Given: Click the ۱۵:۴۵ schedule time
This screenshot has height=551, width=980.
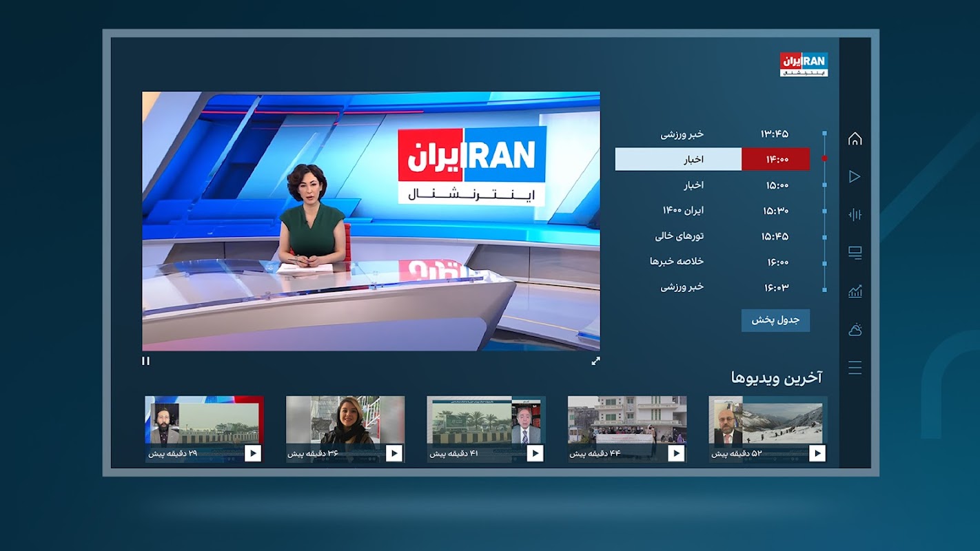Looking at the screenshot, I should [x=775, y=236].
